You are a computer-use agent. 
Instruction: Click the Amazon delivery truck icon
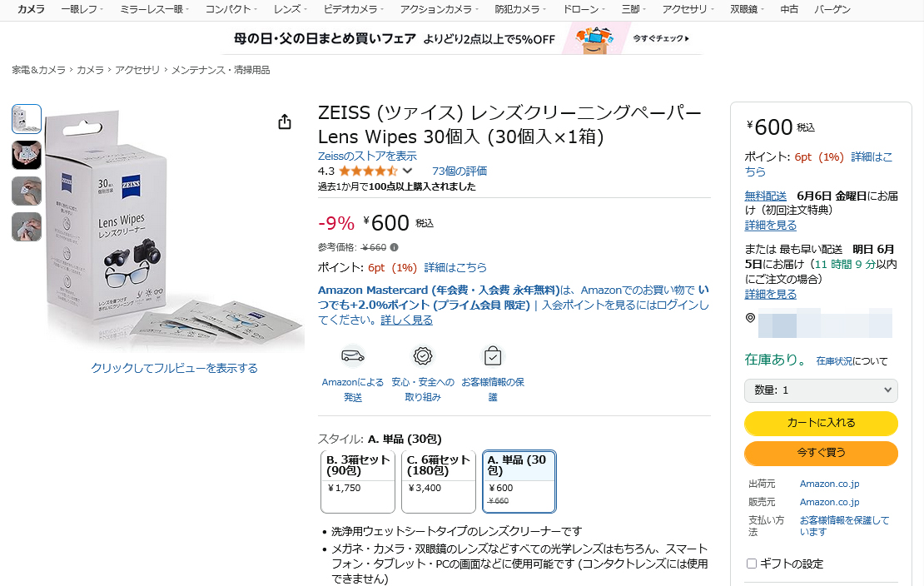pyautogui.click(x=353, y=356)
